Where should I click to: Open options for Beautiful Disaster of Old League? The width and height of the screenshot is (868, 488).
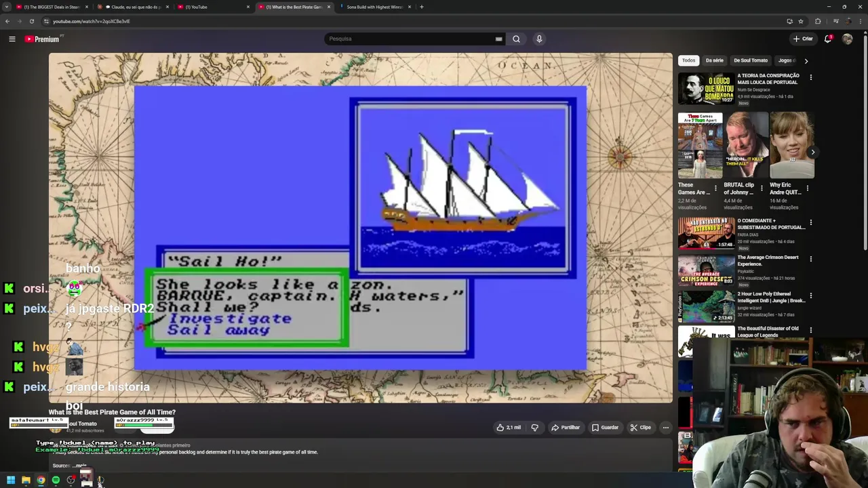pos(810,330)
